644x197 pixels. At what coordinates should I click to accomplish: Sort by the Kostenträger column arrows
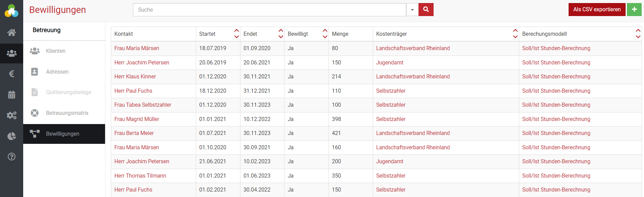pos(515,34)
